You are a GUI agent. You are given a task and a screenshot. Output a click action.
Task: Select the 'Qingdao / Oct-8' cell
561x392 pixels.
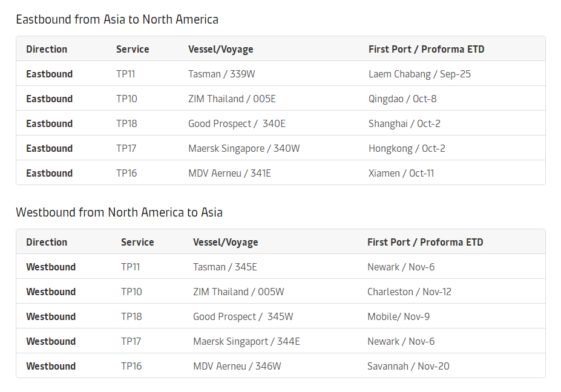(402, 99)
